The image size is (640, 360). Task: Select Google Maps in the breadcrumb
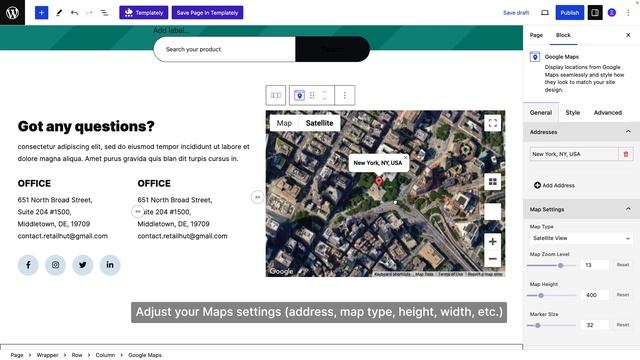pos(145,355)
